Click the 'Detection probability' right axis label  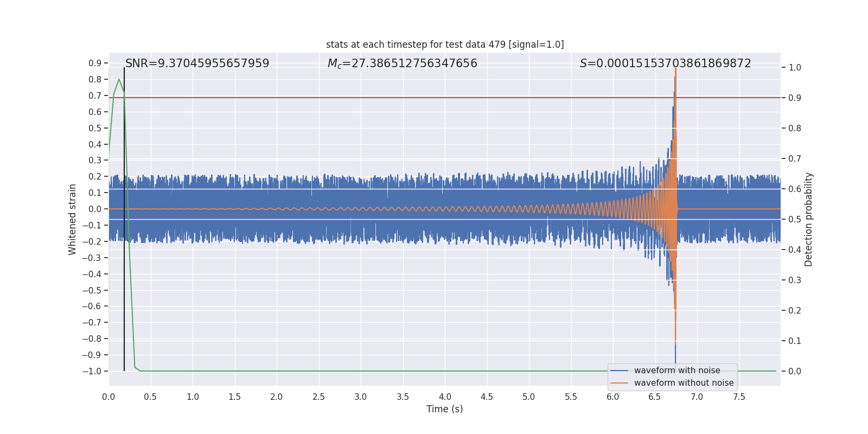pos(809,219)
